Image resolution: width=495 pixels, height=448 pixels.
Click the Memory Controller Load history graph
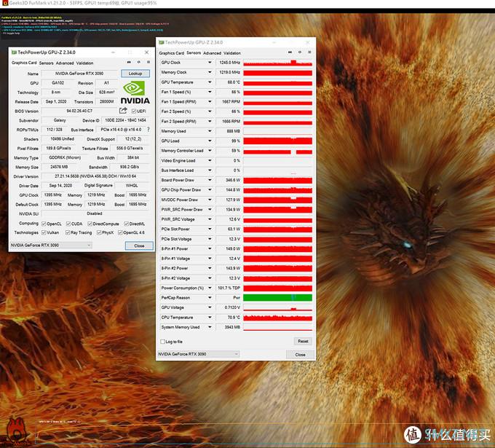(278, 151)
